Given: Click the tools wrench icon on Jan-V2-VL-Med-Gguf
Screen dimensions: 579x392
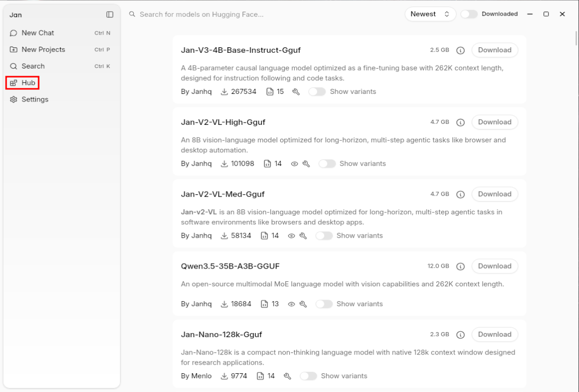Looking at the screenshot, I should 303,236.
